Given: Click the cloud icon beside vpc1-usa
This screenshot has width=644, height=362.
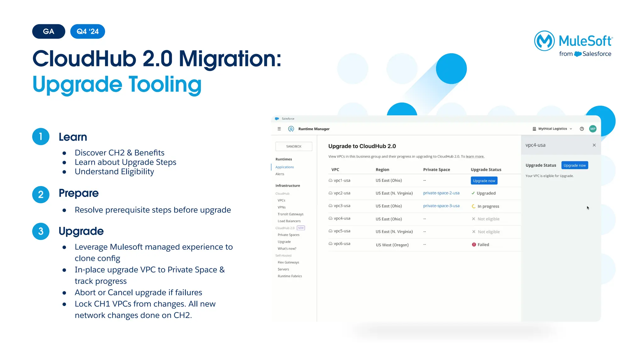Looking at the screenshot, I should [x=330, y=180].
